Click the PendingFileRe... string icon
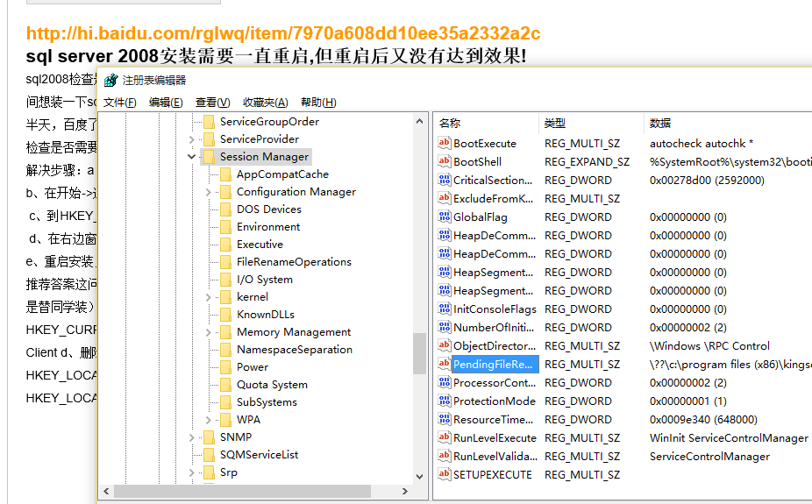The height and width of the screenshot is (504, 812). pos(445,364)
